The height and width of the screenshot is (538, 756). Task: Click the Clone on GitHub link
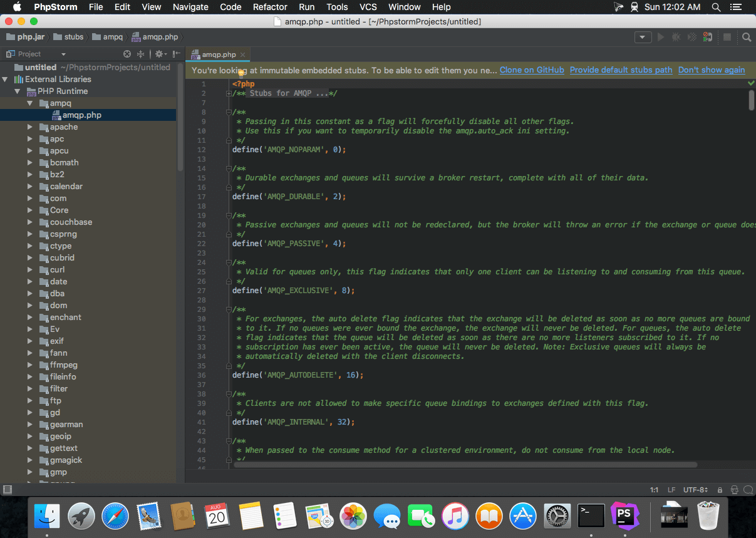coord(532,70)
